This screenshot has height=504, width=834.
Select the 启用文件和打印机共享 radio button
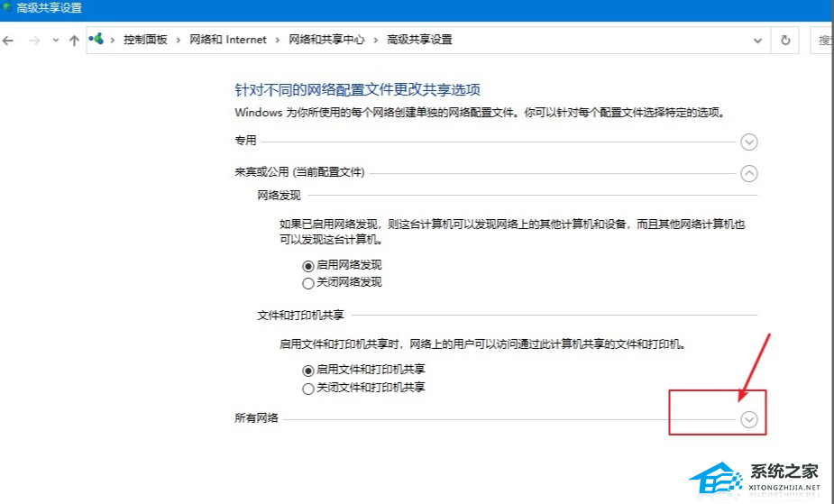pyautogui.click(x=308, y=371)
